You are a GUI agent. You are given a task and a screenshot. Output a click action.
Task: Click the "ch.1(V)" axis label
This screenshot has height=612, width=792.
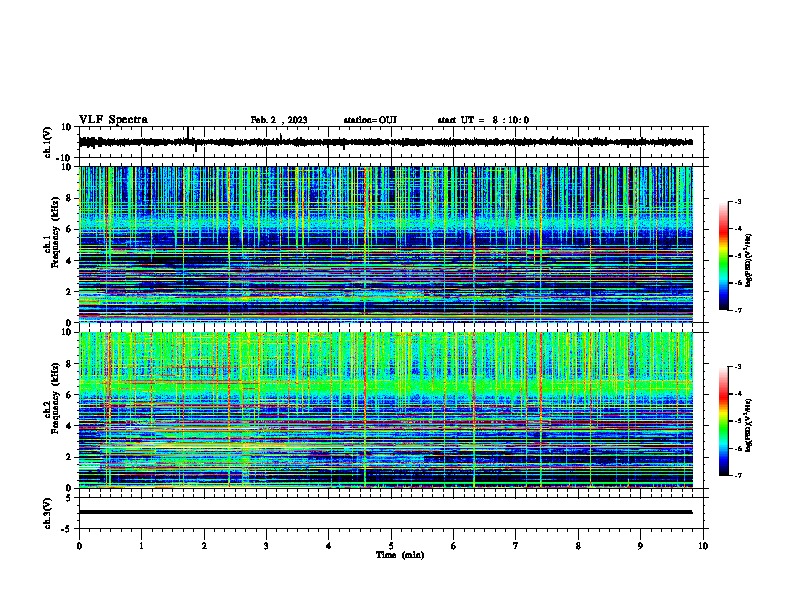[x=48, y=142]
